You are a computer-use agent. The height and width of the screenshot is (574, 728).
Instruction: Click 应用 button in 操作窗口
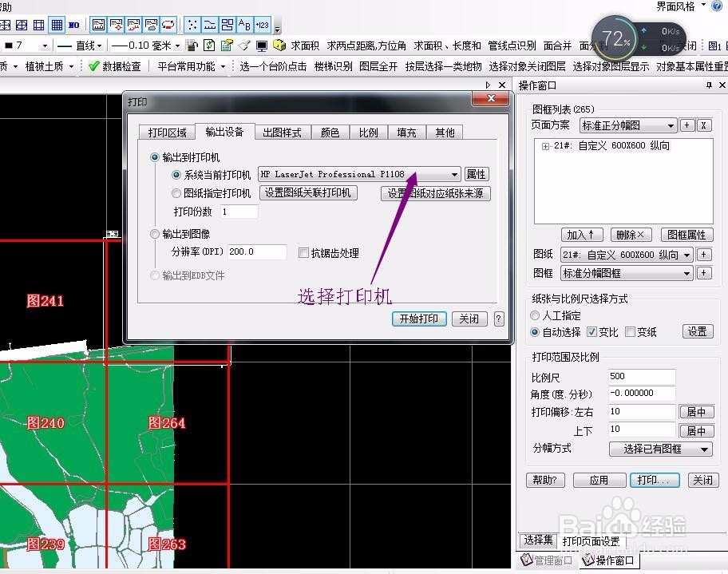point(599,480)
